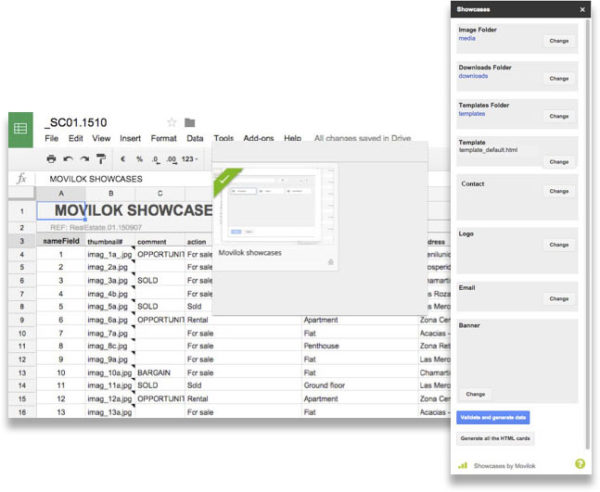The width and height of the screenshot is (600, 492).
Task: Change the Downloads Folder setting
Action: point(559,78)
